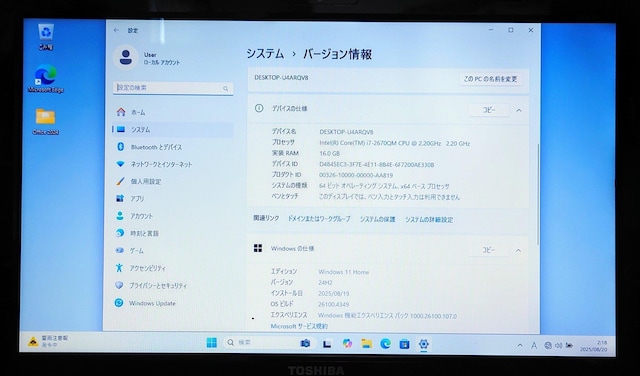Click the accessibility figure sidebar icon
This screenshot has height=376, width=640.
[119, 267]
